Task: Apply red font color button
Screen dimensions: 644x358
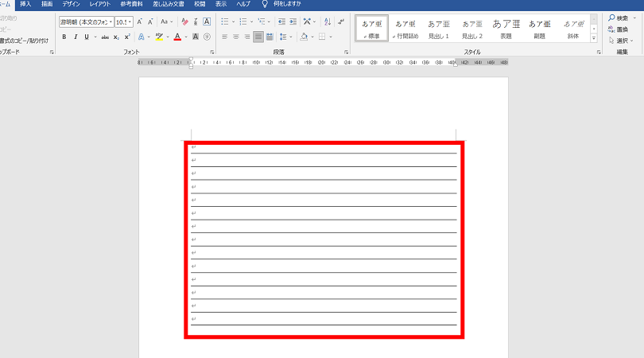Action: tap(177, 37)
